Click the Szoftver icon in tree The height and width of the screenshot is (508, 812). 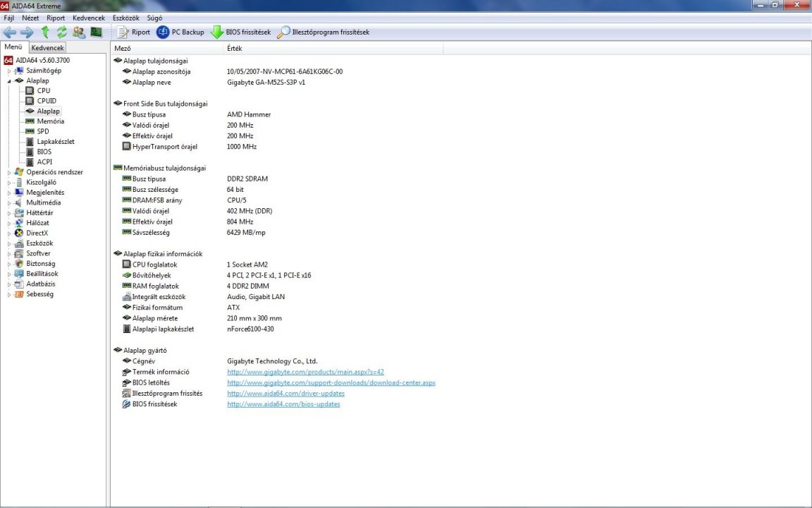[x=19, y=253]
